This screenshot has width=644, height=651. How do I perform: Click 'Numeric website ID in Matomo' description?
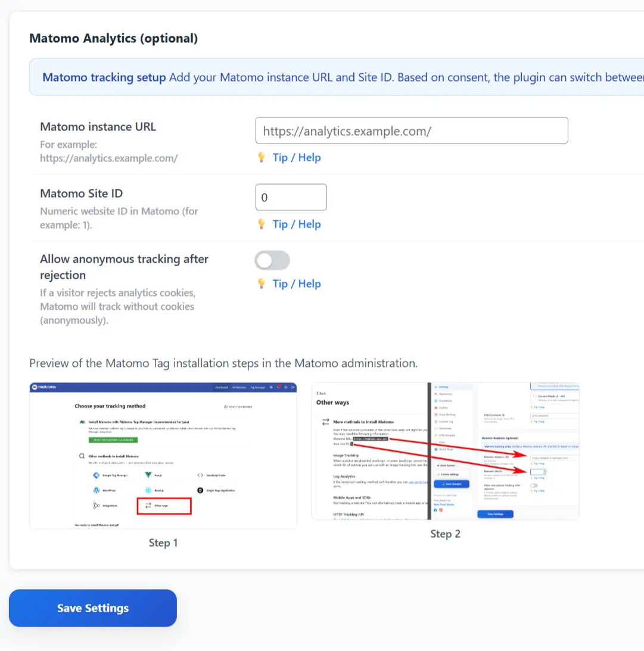coord(119,218)
